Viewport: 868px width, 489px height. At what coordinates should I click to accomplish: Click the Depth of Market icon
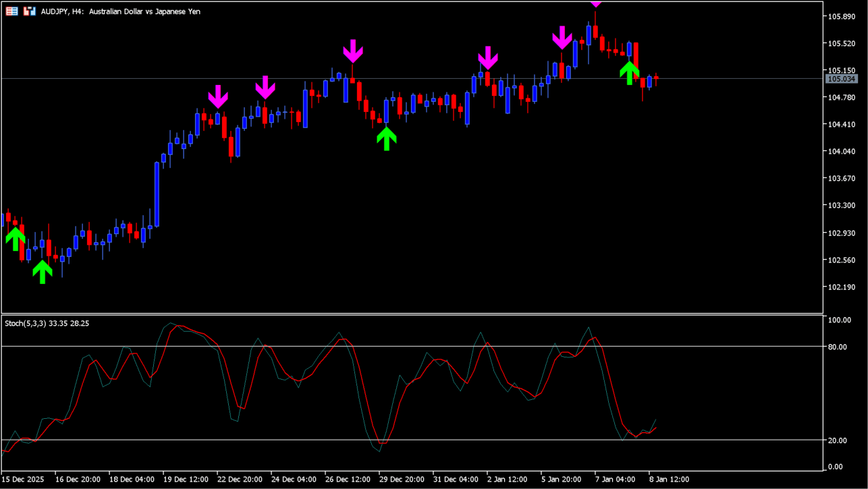30,11
